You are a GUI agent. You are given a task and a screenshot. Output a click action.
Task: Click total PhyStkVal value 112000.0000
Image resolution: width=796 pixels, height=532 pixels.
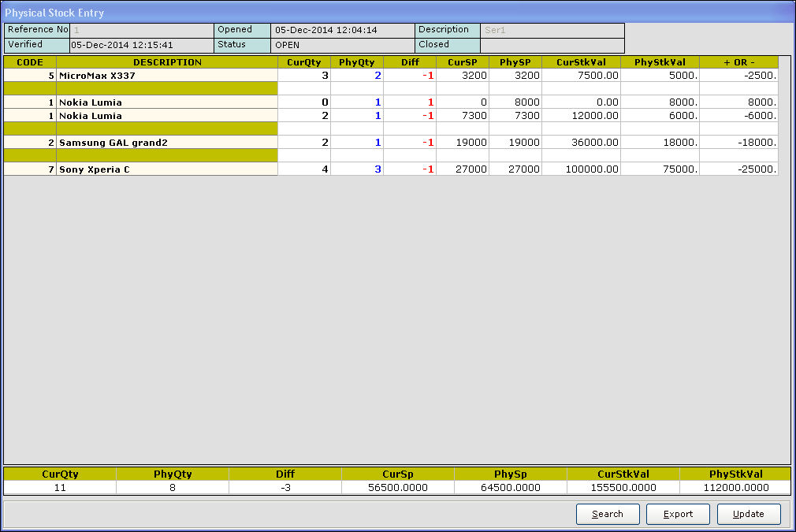click(735, 488)
